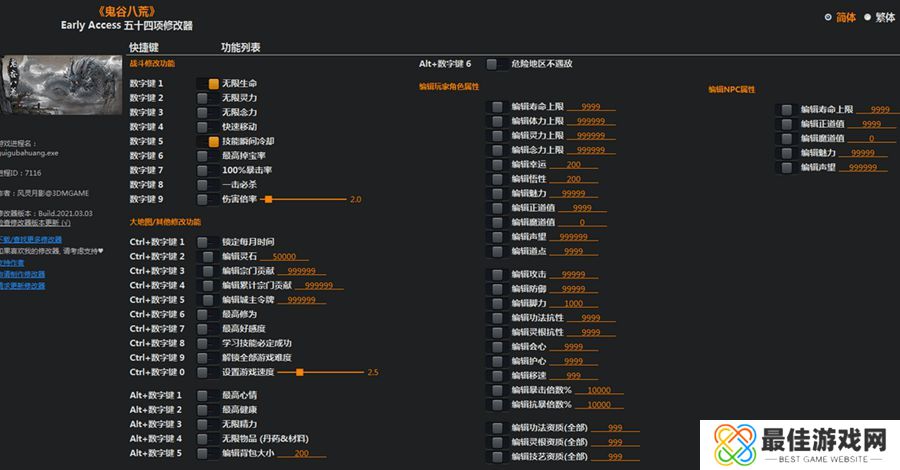This screenshot has height=470, width=900.
Task: Click the 设置游戏速度 slider handle
Action: tap(299, 372)
